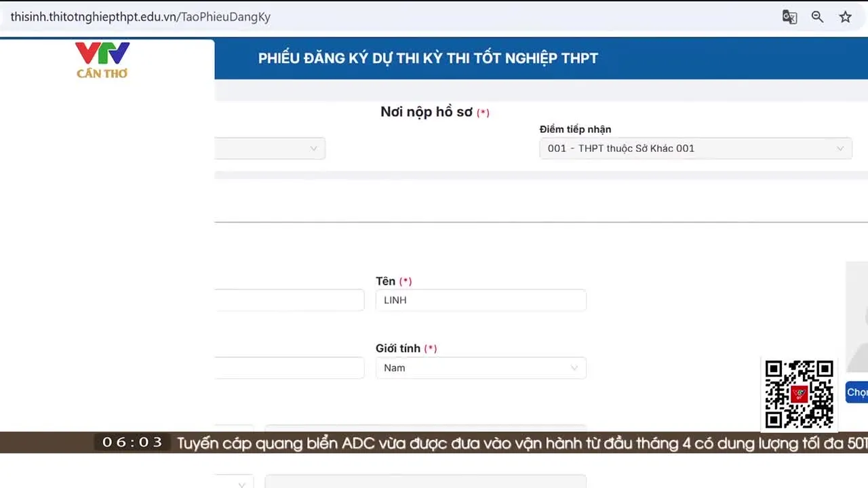Click the QR code image
Viewport: 868px width, 488px height.
point(799,394)
